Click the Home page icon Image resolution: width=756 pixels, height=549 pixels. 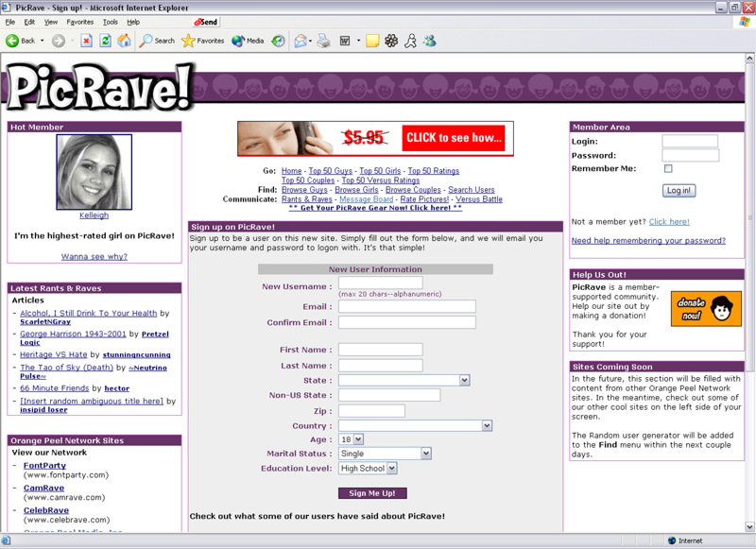click(125, 41)
